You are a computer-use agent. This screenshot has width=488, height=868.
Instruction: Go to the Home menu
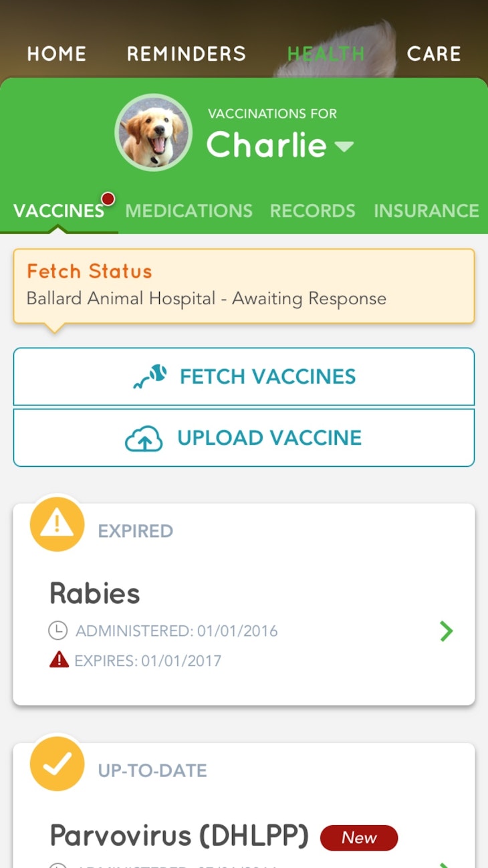(57, 53)
